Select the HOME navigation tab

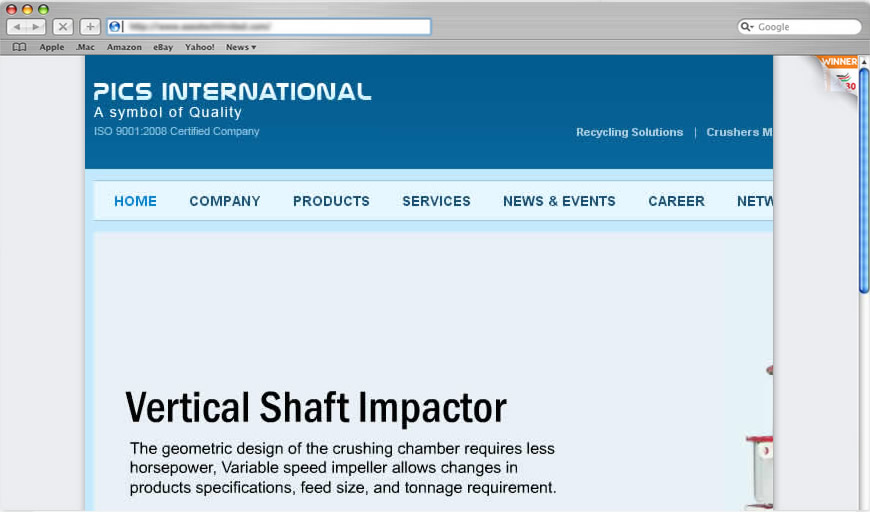[x=135, y=201]
